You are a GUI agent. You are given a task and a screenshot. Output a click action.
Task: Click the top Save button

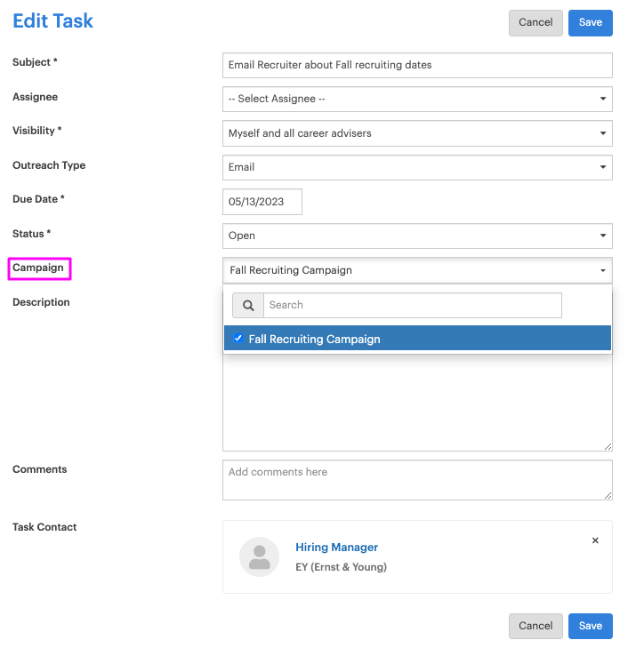coord(591,22)
